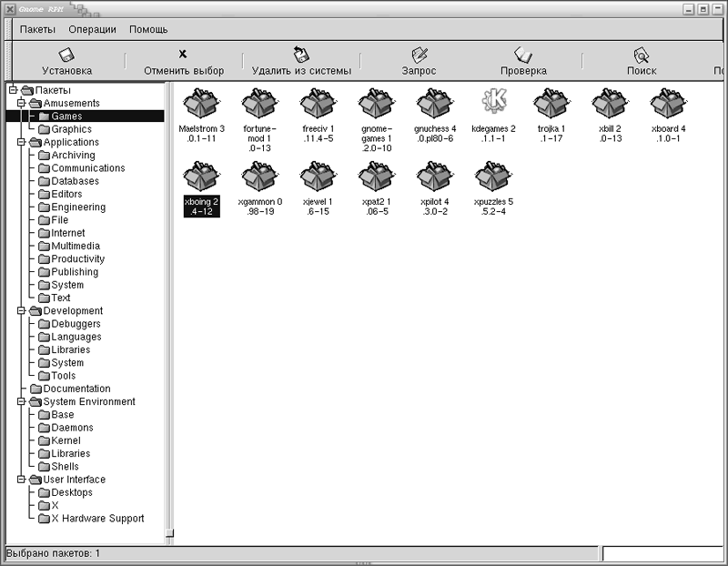Select the kdegames package icon
728x566 pixels.
[x=494, y=102]
